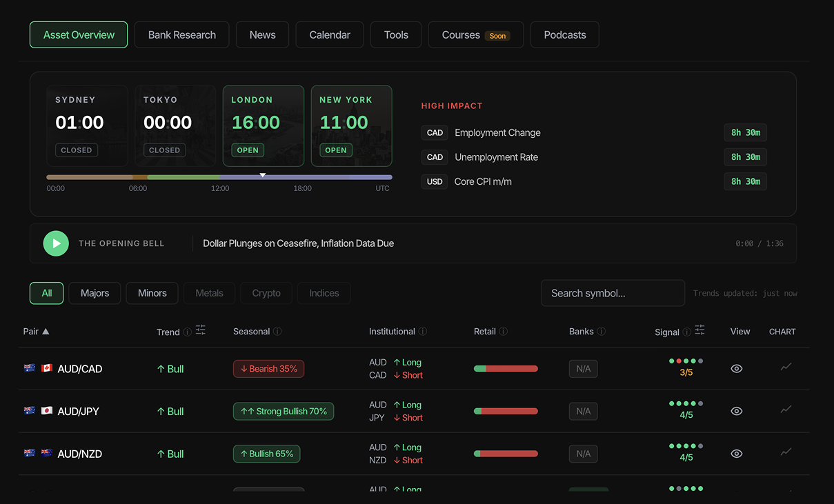
Task: Click the info icon beside Retail header
Action: [x=504, y=331]
